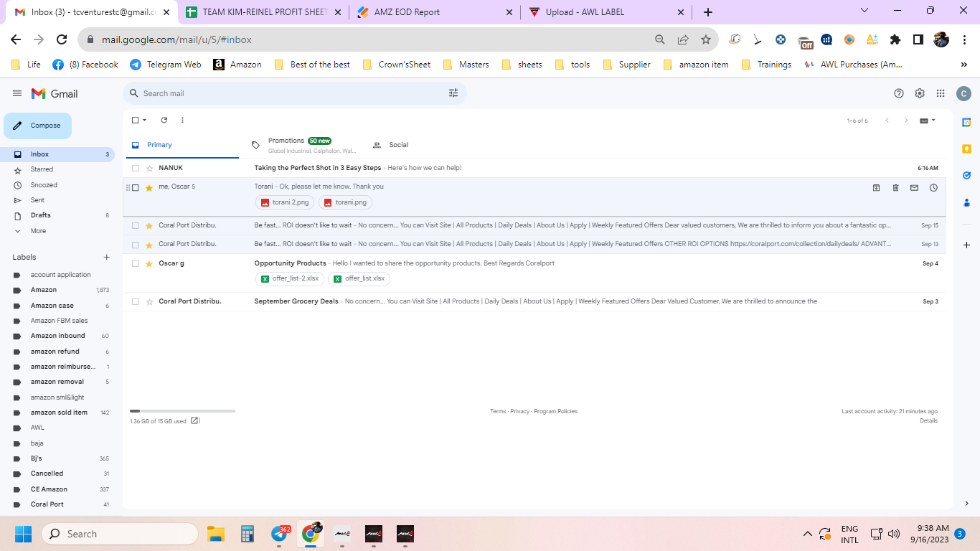The image size is (980, 551).
Task: Show hidden system tray icons
Action: click(807, 534)
